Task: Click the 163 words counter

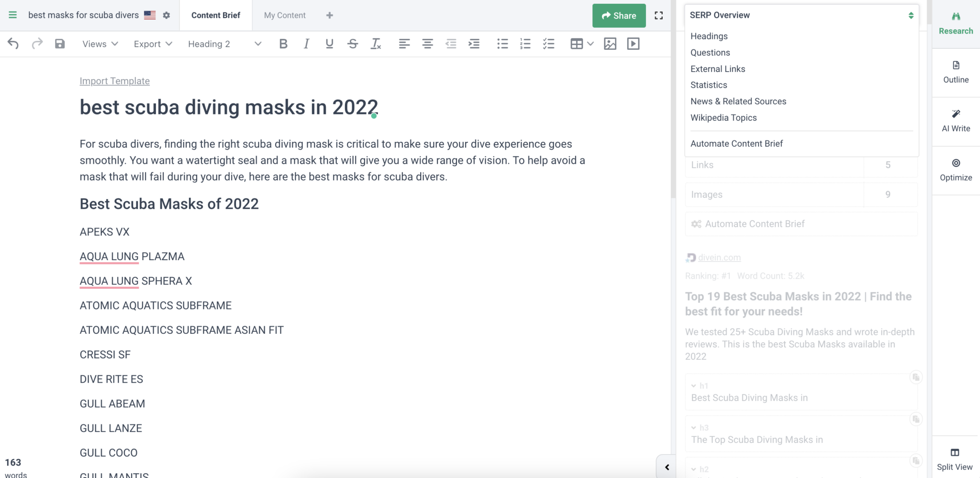Action: coord(16,468)
